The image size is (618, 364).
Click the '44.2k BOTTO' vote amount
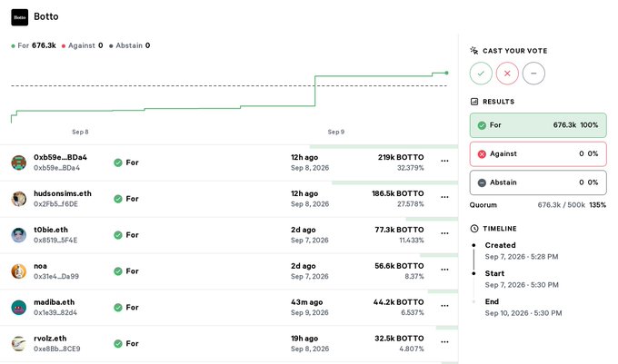point(398,302)
